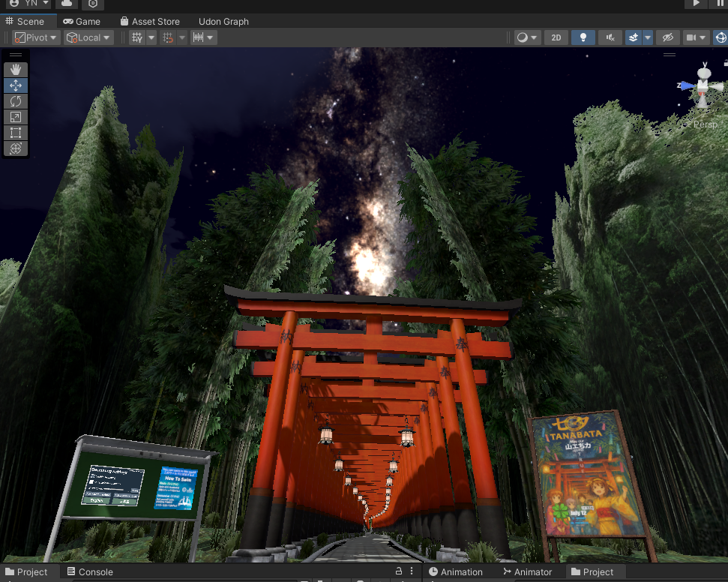Image resolution: width=728 pixels, height=582 pixels.
Task: Select the Rotate tool
Action: [16, 101]
